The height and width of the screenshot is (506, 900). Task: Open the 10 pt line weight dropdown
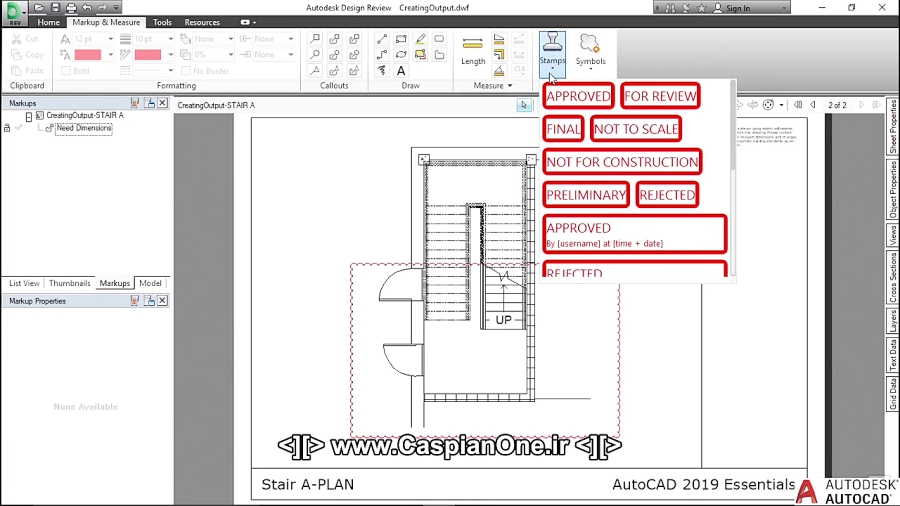tap(170, 39)
